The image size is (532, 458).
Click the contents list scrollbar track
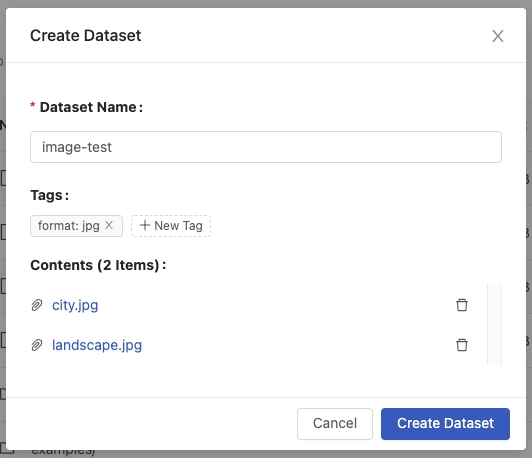[x=494, y=325]
